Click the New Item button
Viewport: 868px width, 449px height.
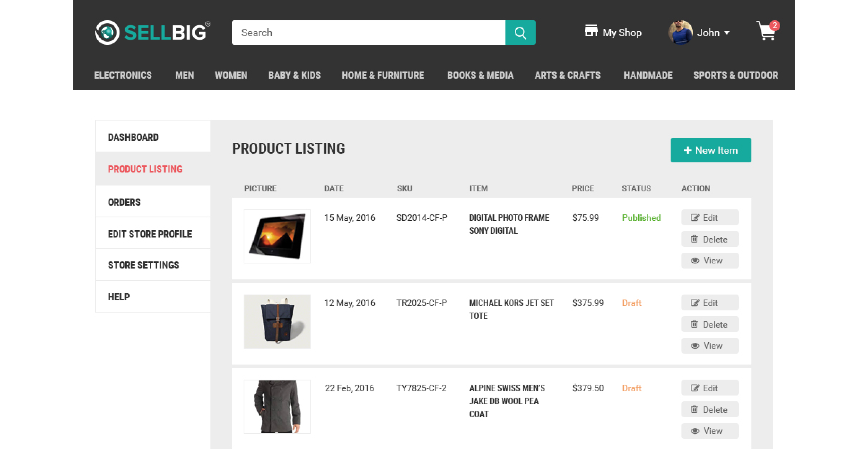tap(710, 150)
